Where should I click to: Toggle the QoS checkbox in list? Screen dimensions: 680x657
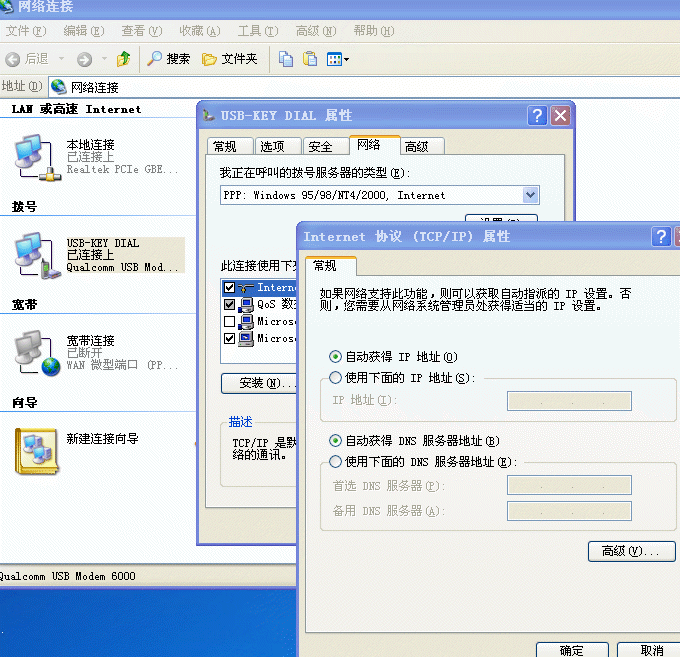coord(229,305)
